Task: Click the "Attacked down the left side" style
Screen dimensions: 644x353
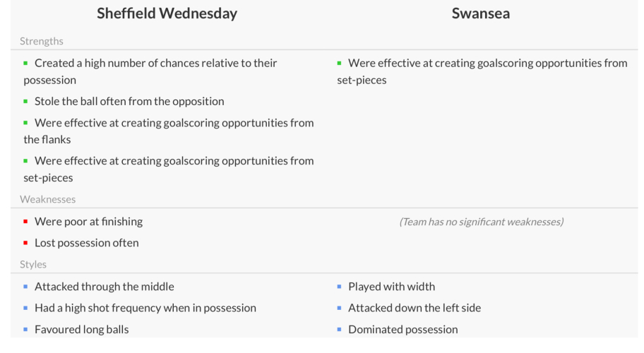Action: tap(415, 308)
